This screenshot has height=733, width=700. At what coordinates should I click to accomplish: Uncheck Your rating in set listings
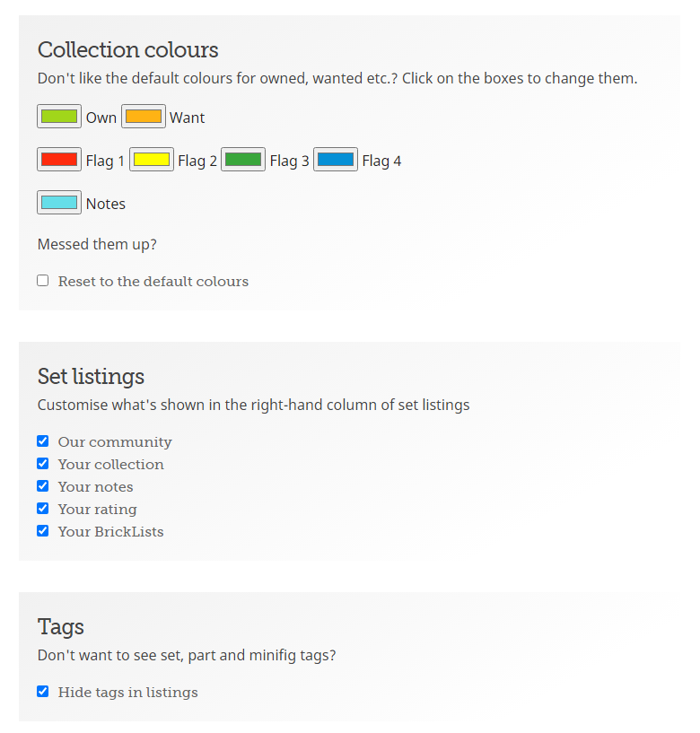pos(43,509)
